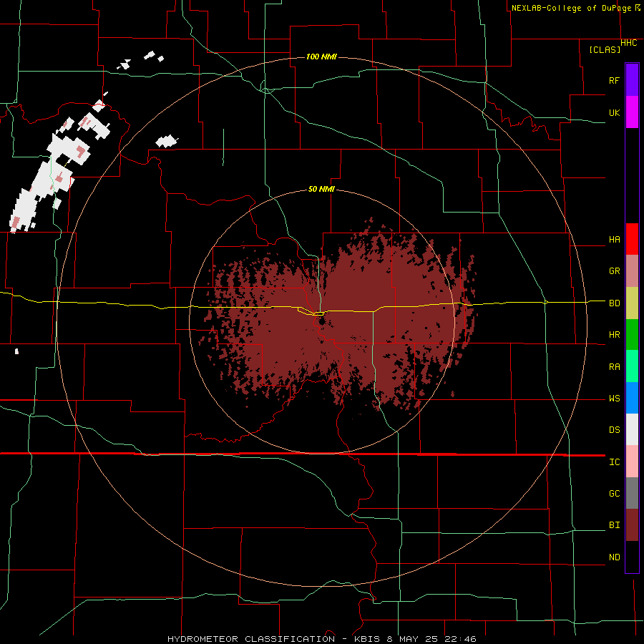
Task: Click the HA red legend swatch
Action: (x=632, y=239)
